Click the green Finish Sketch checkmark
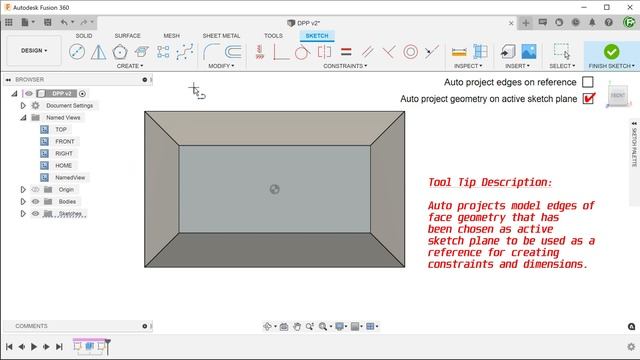The image size is (640, 360). tap(611, 52)
